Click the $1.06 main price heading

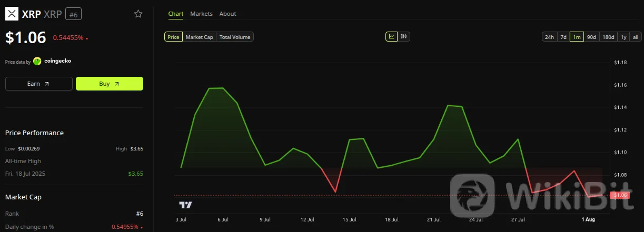pyautogui.click(x=26, y=37)
